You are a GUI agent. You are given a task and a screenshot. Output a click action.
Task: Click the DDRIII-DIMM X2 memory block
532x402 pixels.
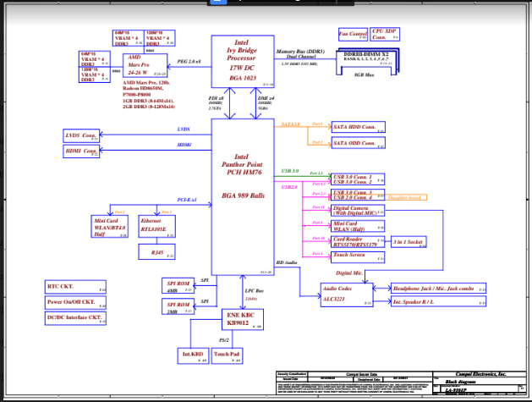coord(367,60)
